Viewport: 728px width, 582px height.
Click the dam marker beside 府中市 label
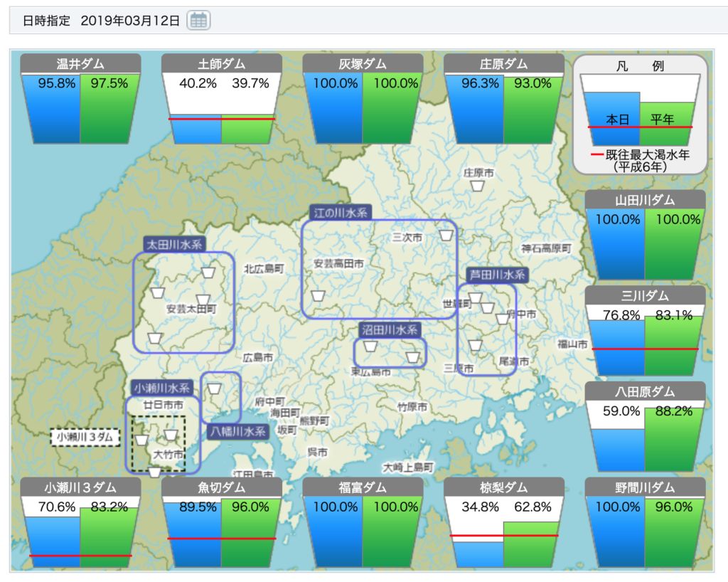503,319
